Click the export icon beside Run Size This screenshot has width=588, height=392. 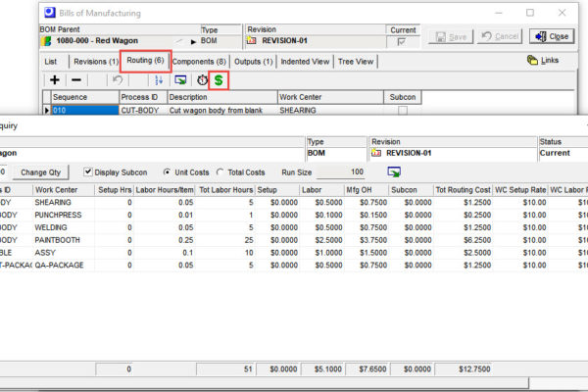[394, 171]
